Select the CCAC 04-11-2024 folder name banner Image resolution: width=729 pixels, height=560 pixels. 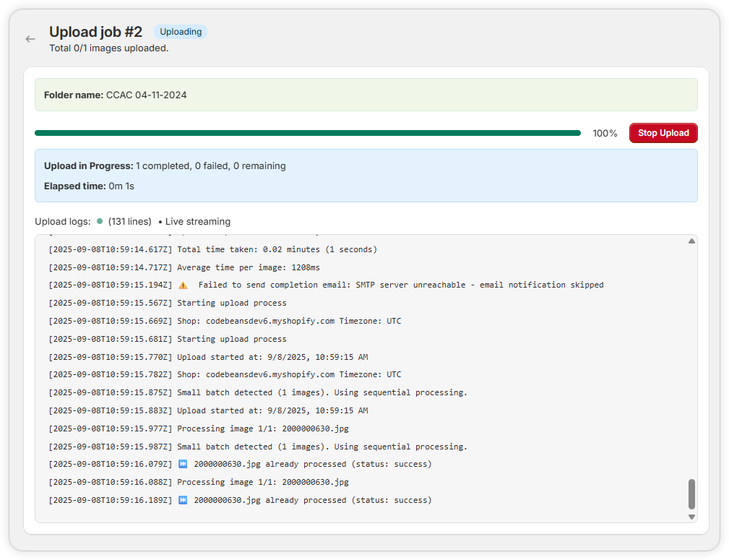pyautogui.click(x=366, y=95)
